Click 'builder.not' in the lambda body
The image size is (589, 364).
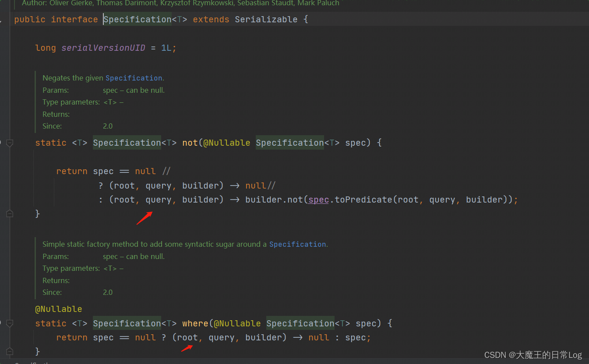(274, 199)
